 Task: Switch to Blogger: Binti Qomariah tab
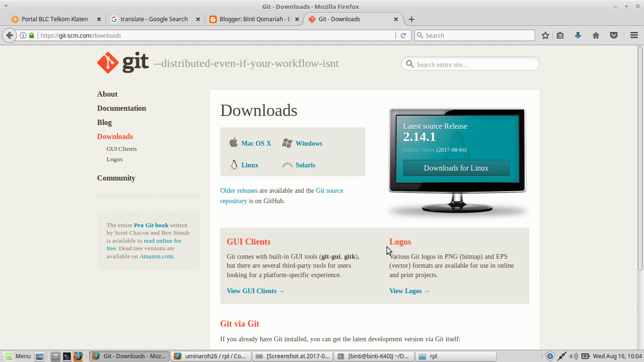254,19
